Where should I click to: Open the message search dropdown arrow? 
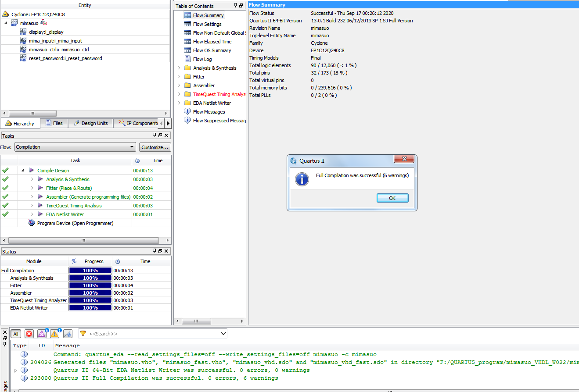tap(223, 334)
